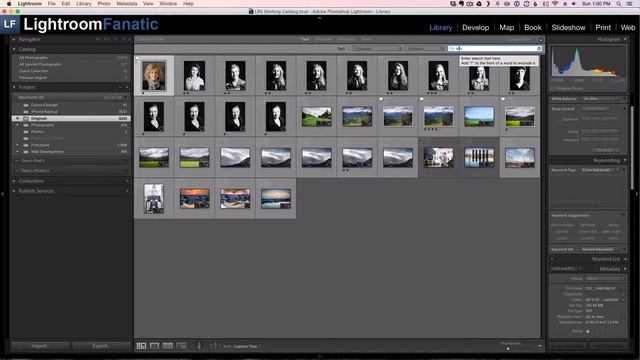Click inside the library filter search field
640x360 pixels.
pyautogui.click(x=495, y=49)
